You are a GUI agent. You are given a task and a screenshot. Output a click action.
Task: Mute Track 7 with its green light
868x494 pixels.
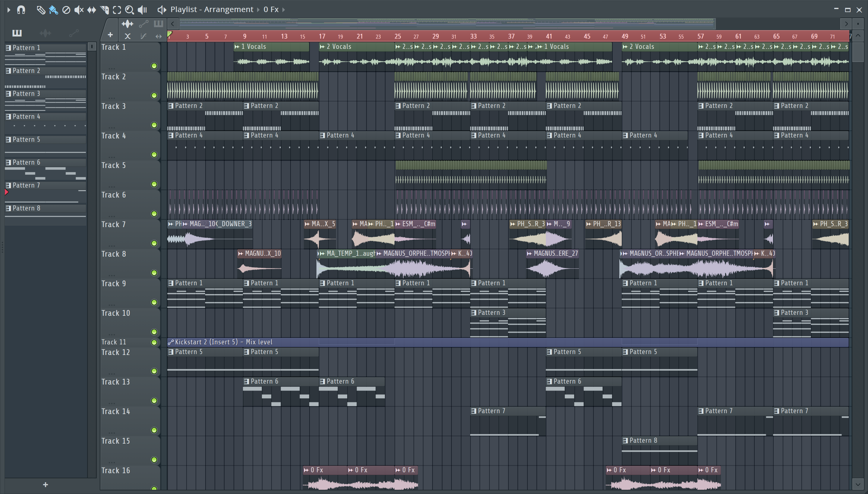(154, 243)
